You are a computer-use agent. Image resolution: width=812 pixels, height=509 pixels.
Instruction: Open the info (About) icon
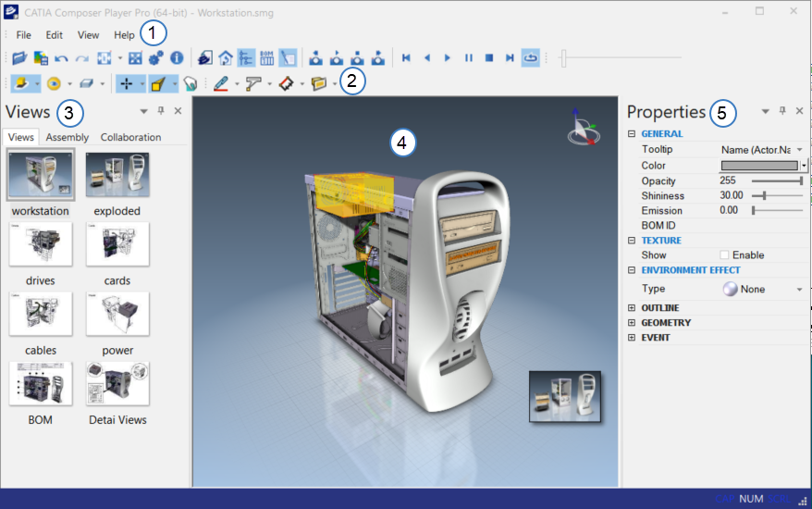coord(177,57)
